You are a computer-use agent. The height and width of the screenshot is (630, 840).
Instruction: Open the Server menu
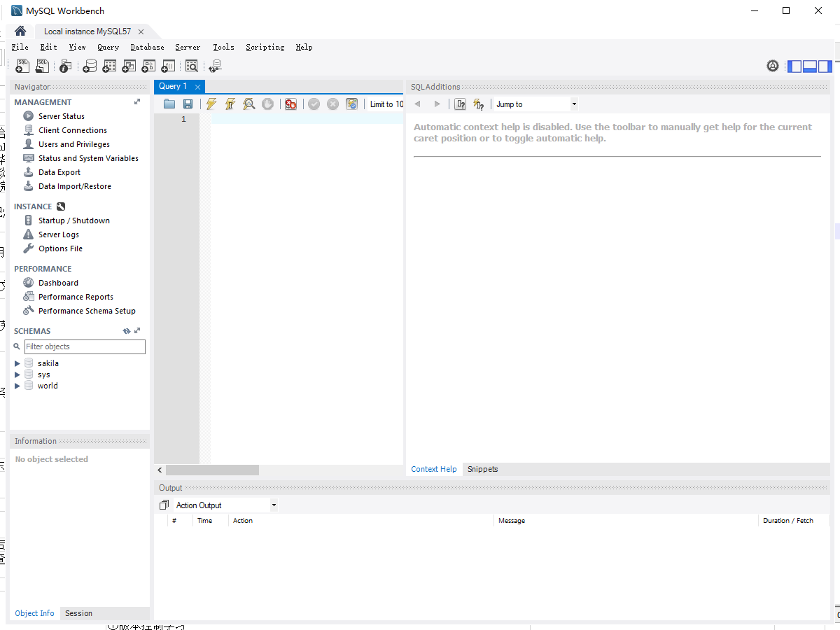point(188,47)
